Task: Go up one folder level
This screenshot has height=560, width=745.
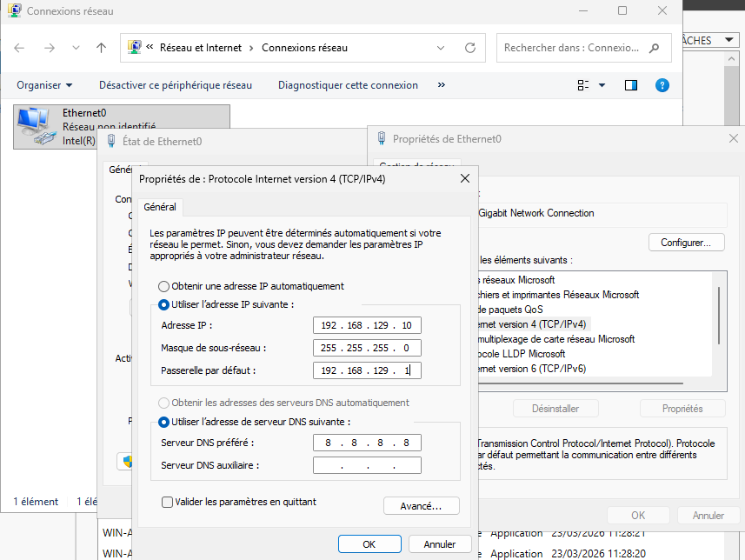Action: [x=101, y=48]
